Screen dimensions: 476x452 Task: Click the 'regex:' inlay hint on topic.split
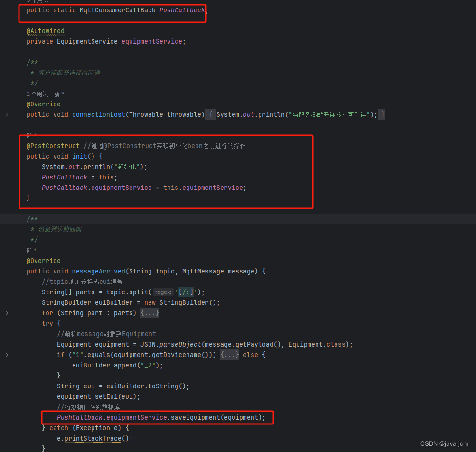coord(163,292)
